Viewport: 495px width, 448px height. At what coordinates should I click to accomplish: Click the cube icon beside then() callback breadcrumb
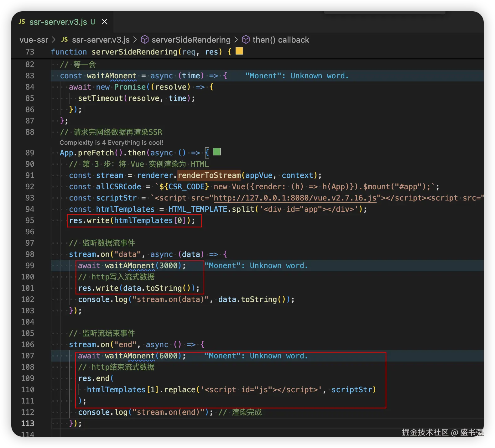[x=246, y=39]
